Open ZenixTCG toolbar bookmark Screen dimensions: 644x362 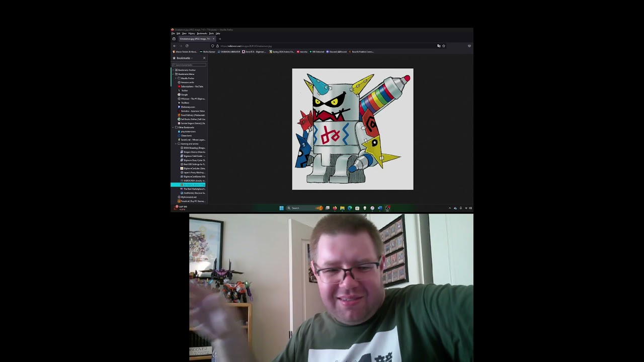pos(255,52)
